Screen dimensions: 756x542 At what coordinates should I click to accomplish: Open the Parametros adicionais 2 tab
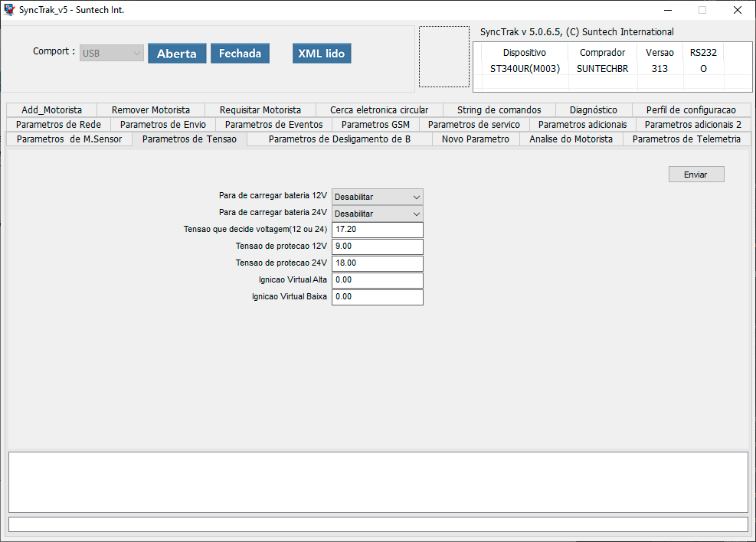(x=693, y=125)
